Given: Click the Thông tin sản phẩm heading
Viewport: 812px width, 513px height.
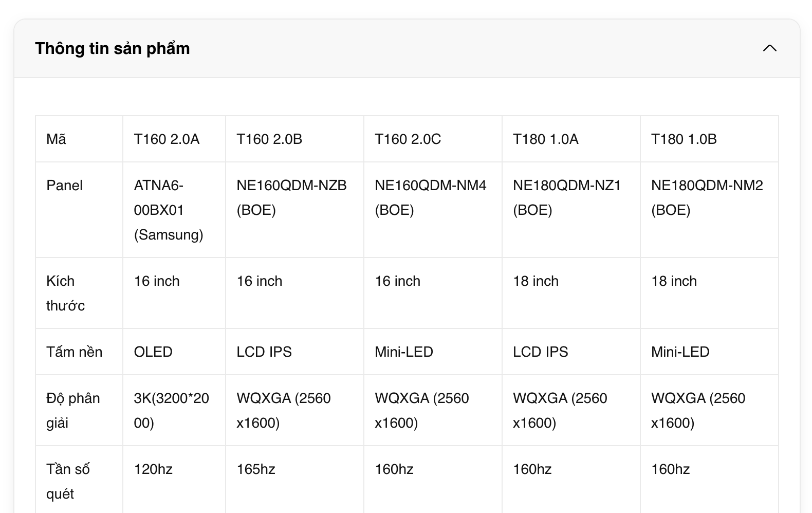Looking at the screenshot, I should tap(113, 48).
